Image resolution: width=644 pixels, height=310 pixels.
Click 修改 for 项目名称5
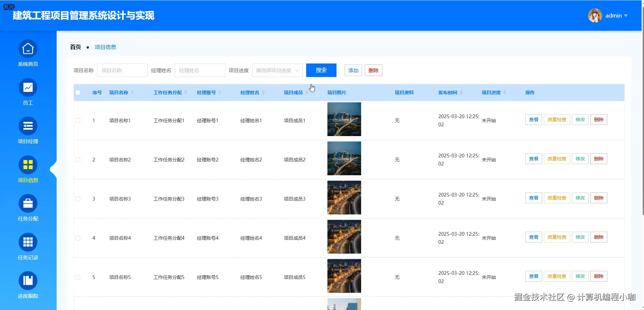(580, 276)
